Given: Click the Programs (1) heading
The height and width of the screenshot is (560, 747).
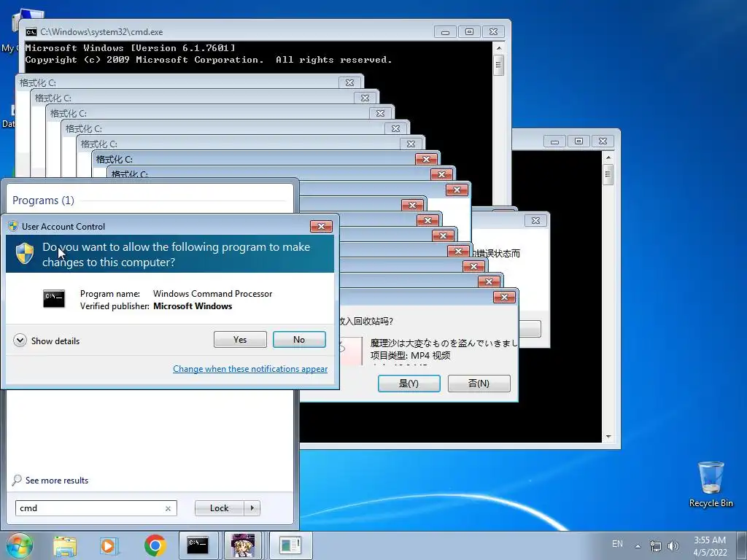Looking at the screenshot, I should click(x=43, y=201).
